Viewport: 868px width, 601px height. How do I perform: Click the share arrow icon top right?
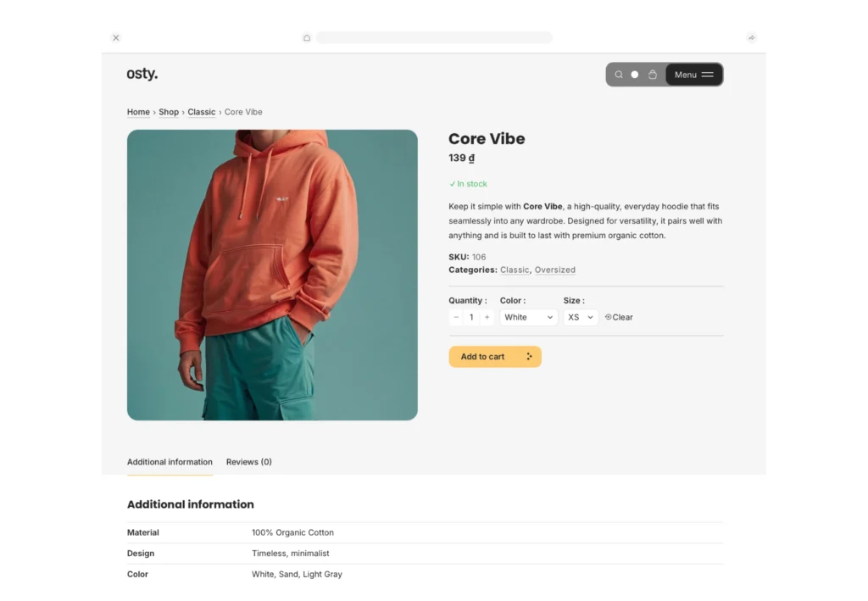751,38
